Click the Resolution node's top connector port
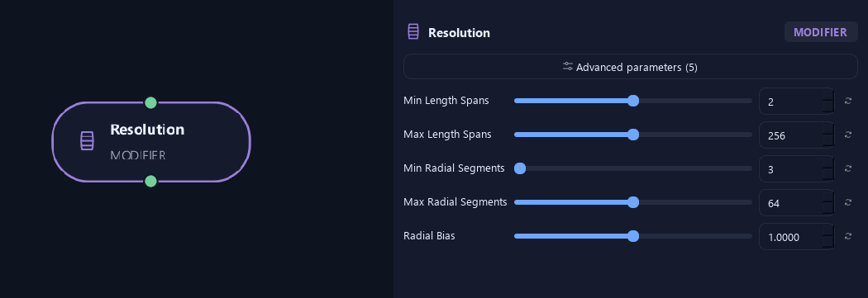The height and width of the screenshot is (298, 868). coord(150,102)
